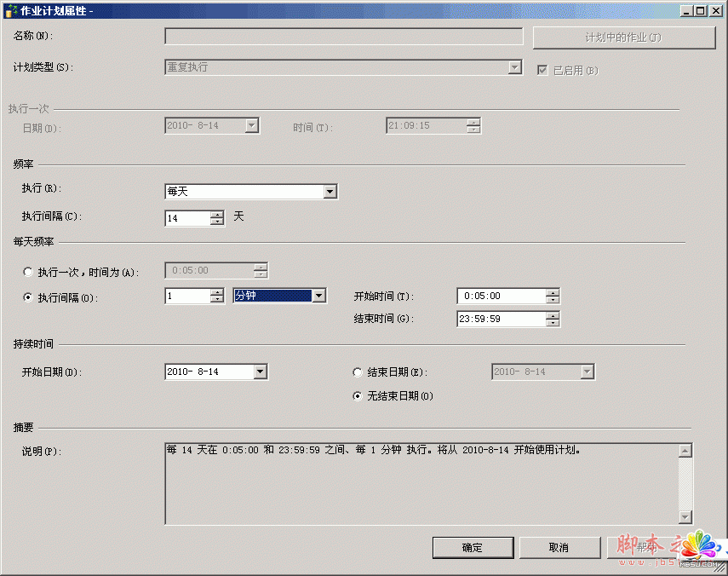The width and height of the screenshot is (728, 576).
Task: Increase the 开始时间 spinner value
Action: tap(553, 292)
